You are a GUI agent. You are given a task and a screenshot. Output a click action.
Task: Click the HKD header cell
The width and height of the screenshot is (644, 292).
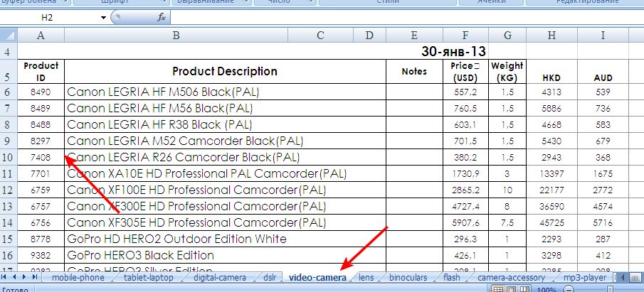(551, 71)
